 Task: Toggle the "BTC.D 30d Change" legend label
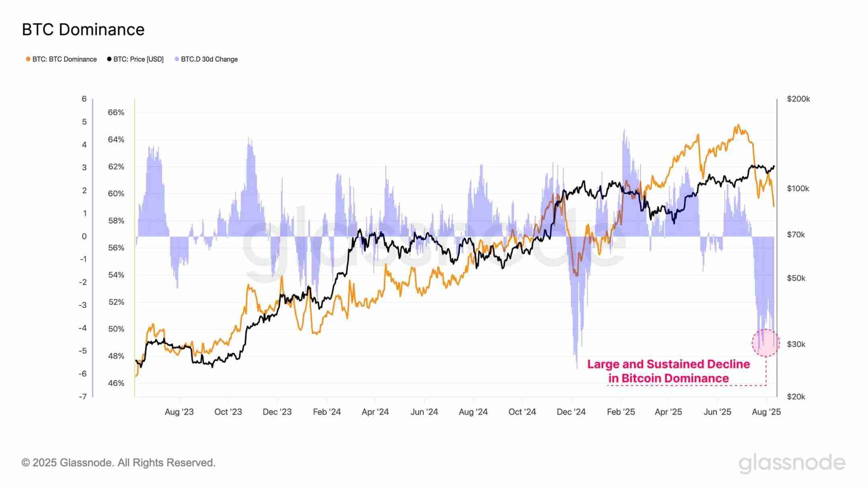(209, 59)
